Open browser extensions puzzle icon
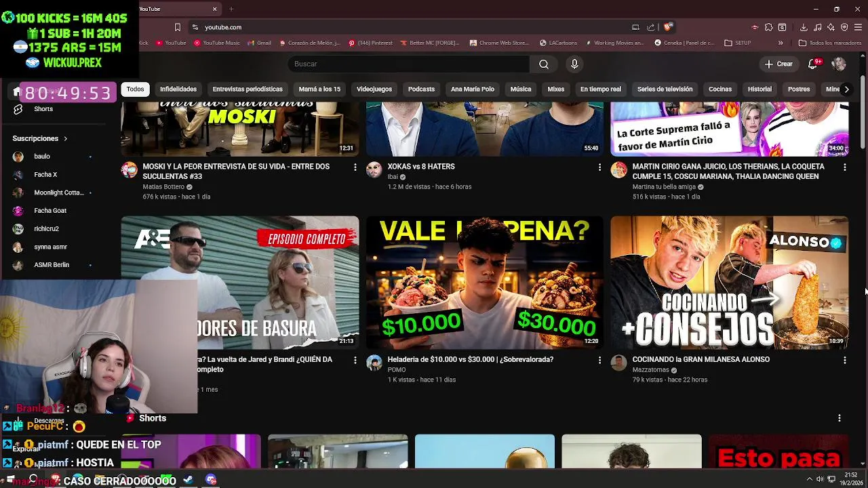 tap(768, 27)
